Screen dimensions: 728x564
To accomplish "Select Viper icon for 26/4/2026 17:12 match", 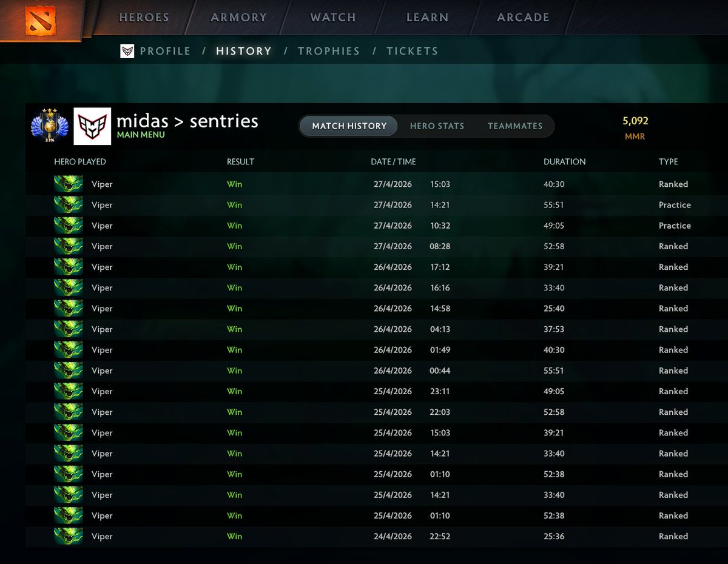I will [69, 266].
